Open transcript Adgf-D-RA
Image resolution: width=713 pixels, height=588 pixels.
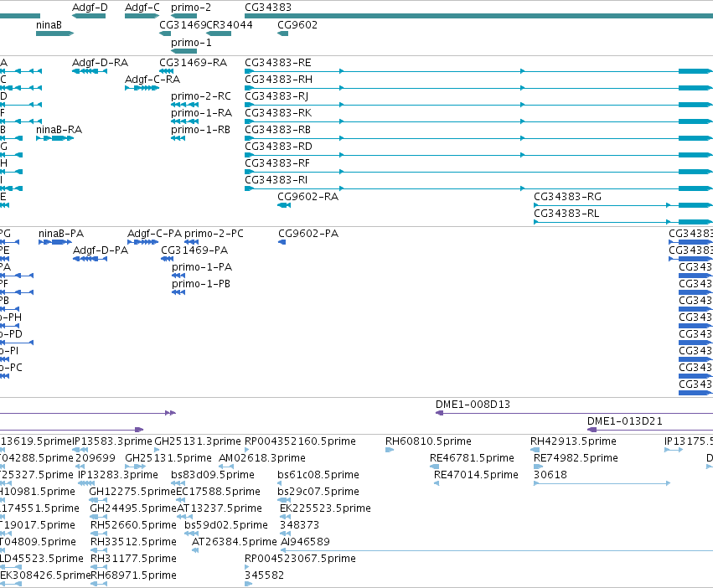(100, 63)
